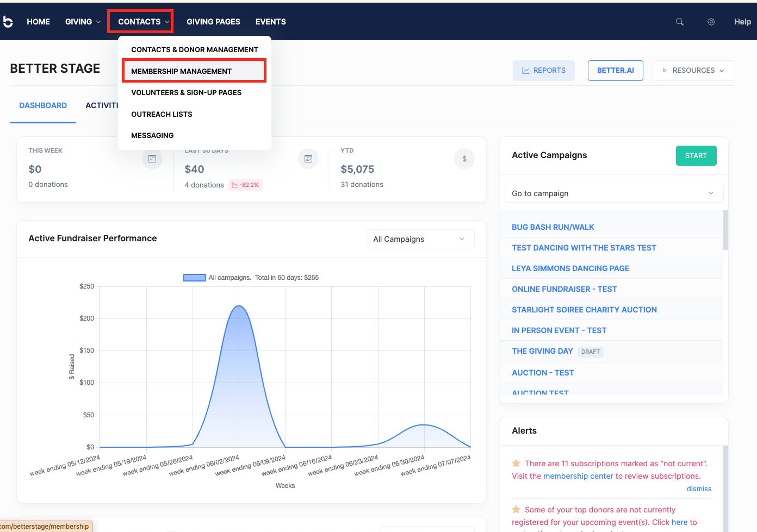Open the settings gear icon
Image resolution: width=757 pixels, height=532 pixels.
pos(711,22)
